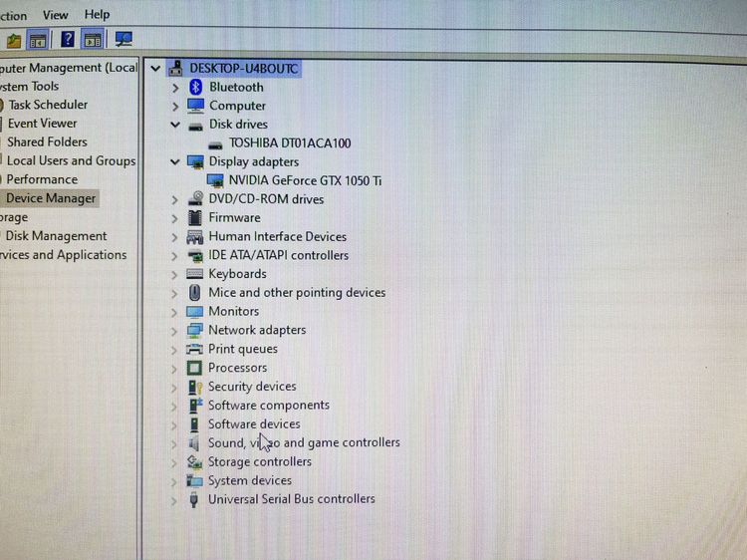This screenshot has height=560, width=747.
Task: Select Software devices row
Action: click(254, 424)
